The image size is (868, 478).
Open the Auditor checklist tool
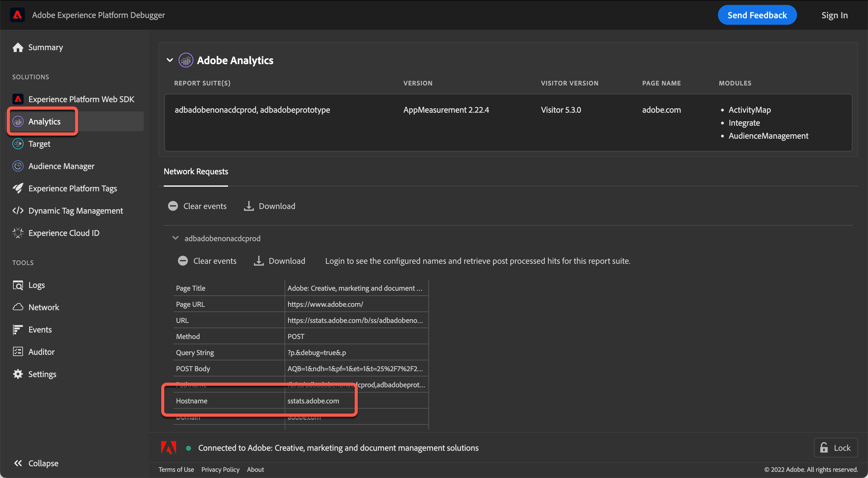(18, 352)
